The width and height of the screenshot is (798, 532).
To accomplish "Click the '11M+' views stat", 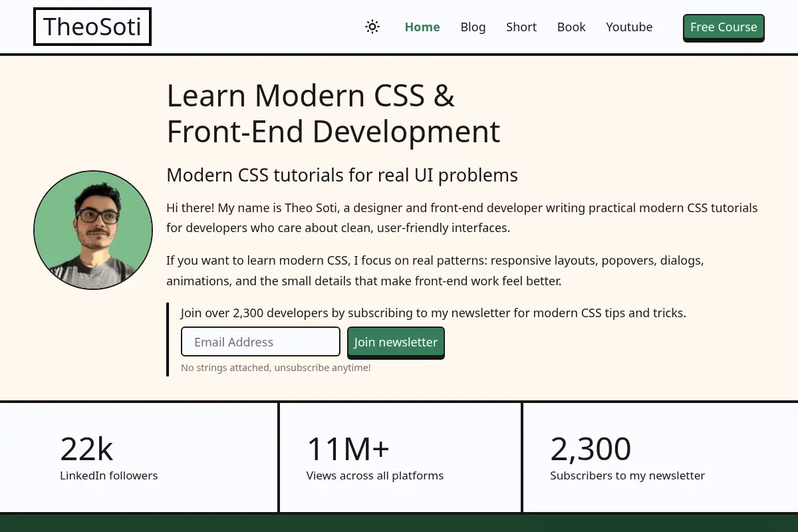I will (x=348, y=449).
